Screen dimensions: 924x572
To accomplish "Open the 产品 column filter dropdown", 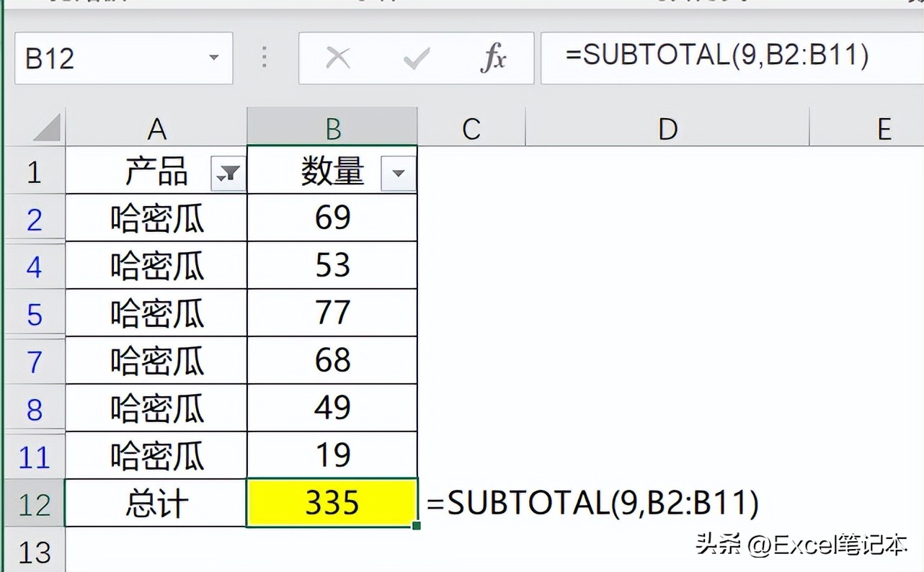I will [x=228, y=173].
